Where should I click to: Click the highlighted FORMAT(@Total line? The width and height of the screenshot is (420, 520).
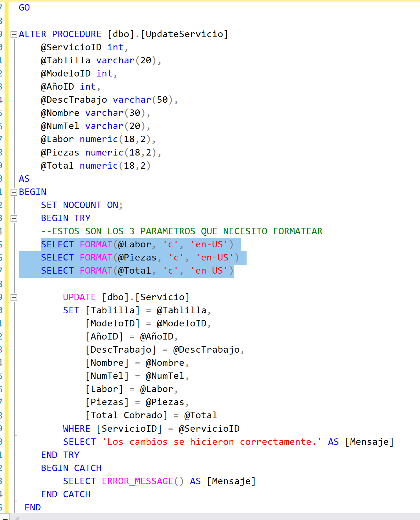tap(137, 271)
